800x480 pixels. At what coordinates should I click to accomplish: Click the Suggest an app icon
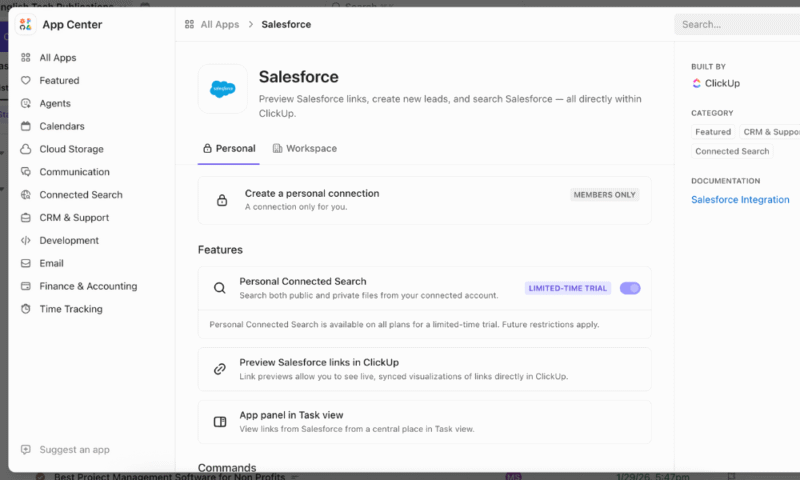pyautogui.click(x=26, y=449)
